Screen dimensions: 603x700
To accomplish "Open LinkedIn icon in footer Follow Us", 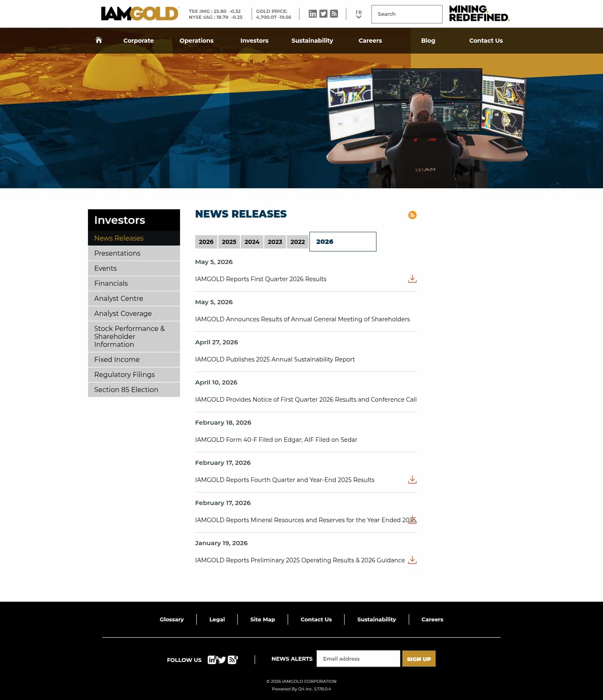I will coord(212,660).
